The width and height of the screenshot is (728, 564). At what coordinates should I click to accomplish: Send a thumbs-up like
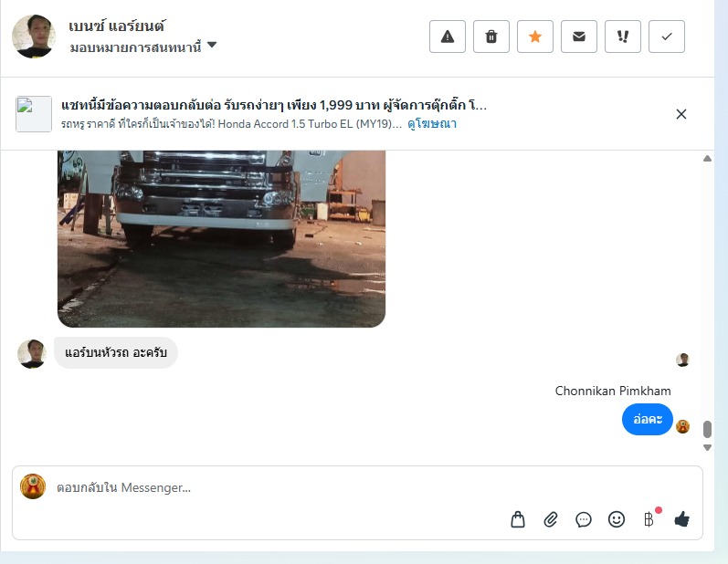tap(681, 519)
